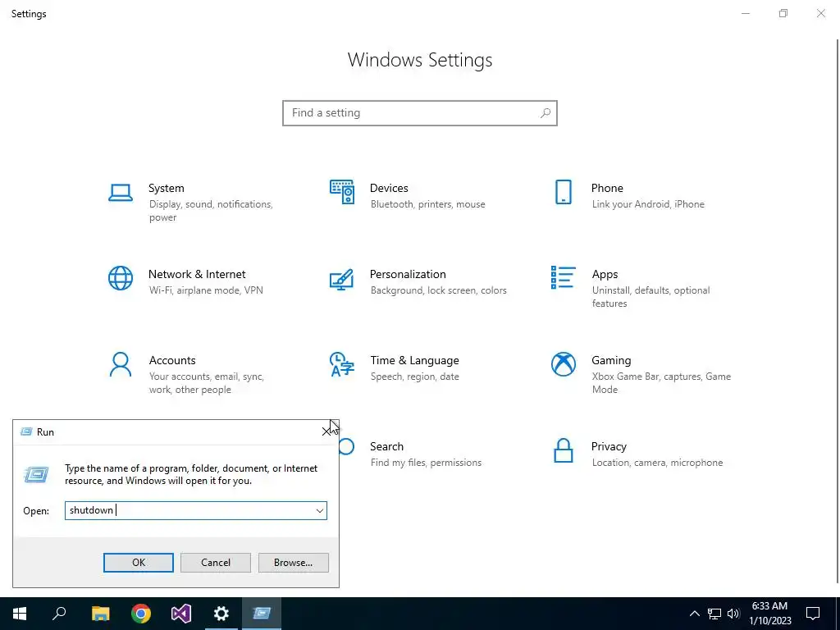Open the Gaming category title
The height and width of the screenshot is (630, 840).
[x=611, y=361]
